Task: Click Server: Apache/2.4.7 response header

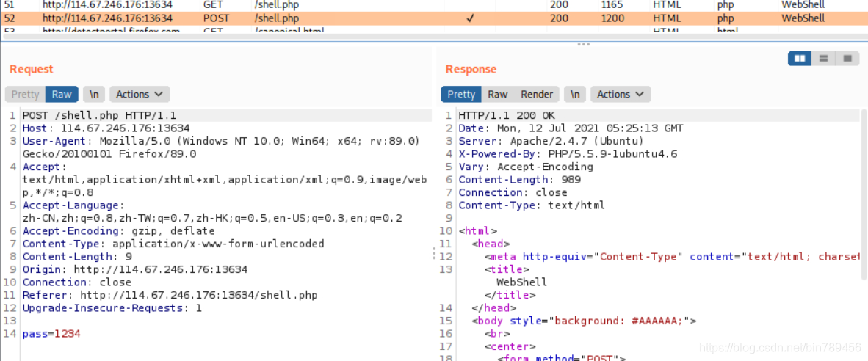Action: pos(551,141)
